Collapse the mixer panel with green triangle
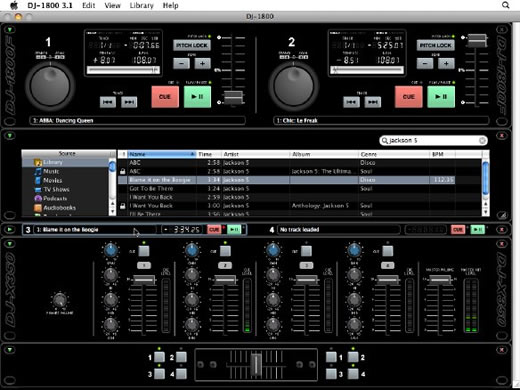The width and height of the screenshot is (520, 390). (10, 244)
